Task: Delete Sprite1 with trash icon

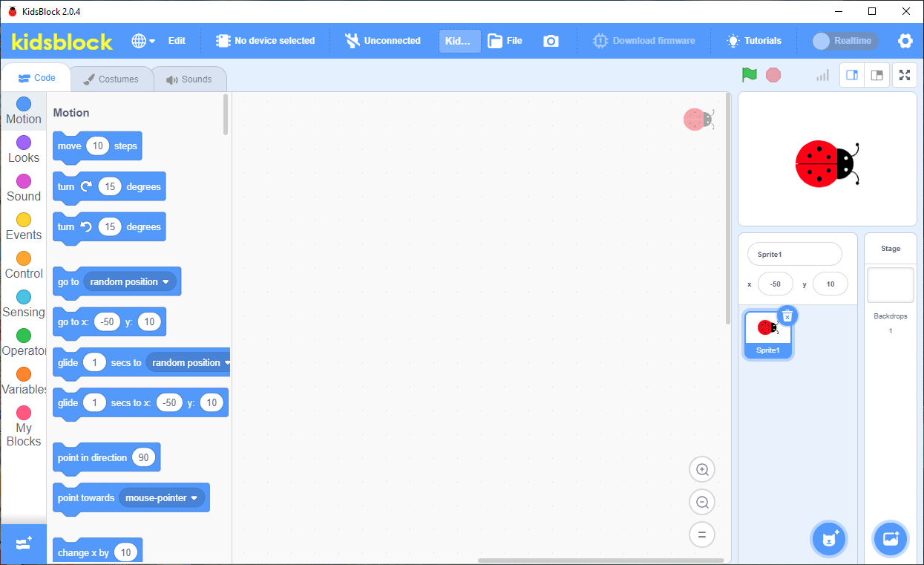Action: pos(787,316)
